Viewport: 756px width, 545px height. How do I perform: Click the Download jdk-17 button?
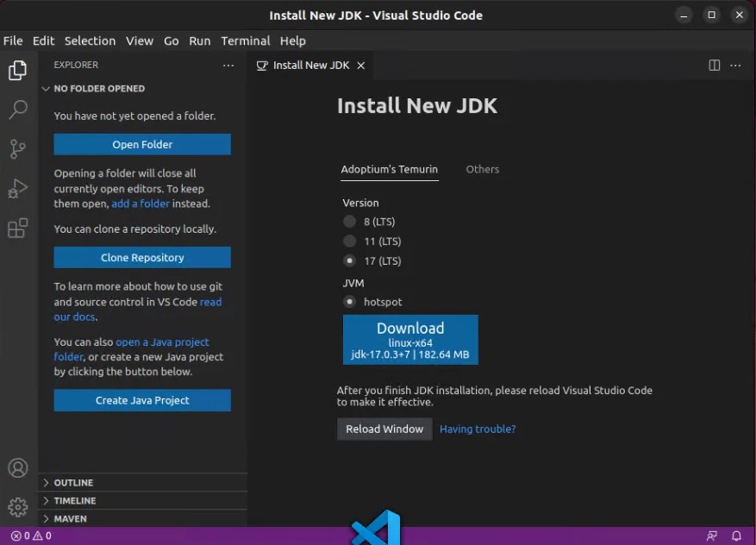click(410, 339)
